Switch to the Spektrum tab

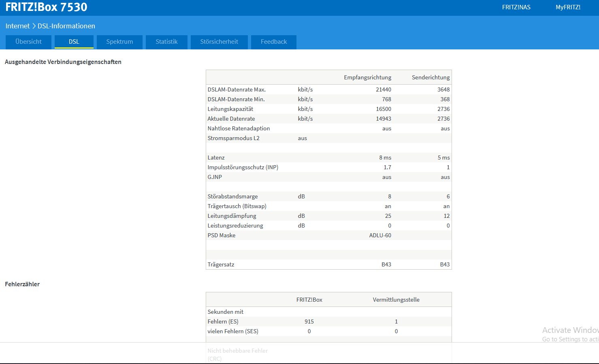click(x=119, y=42)
